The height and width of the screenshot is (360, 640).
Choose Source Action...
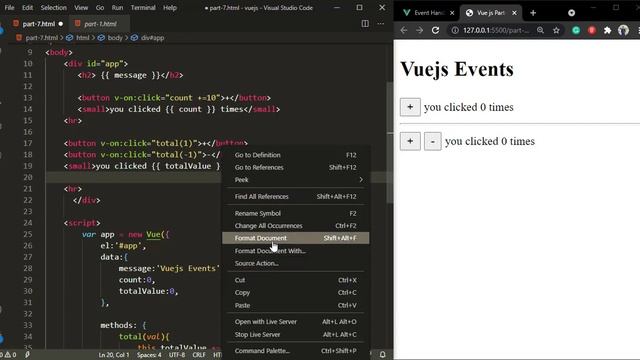(296, 263)
